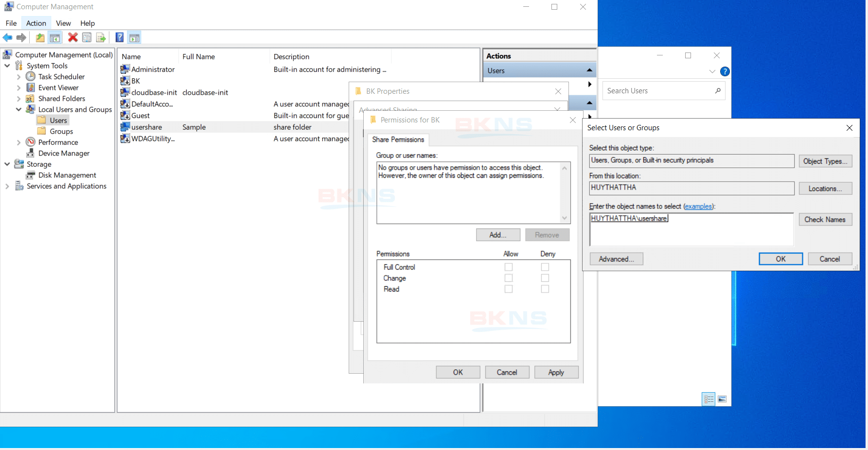Viewport: 868px width, 450px height.
Task: Open the Action menu
Action: [36, 23]
